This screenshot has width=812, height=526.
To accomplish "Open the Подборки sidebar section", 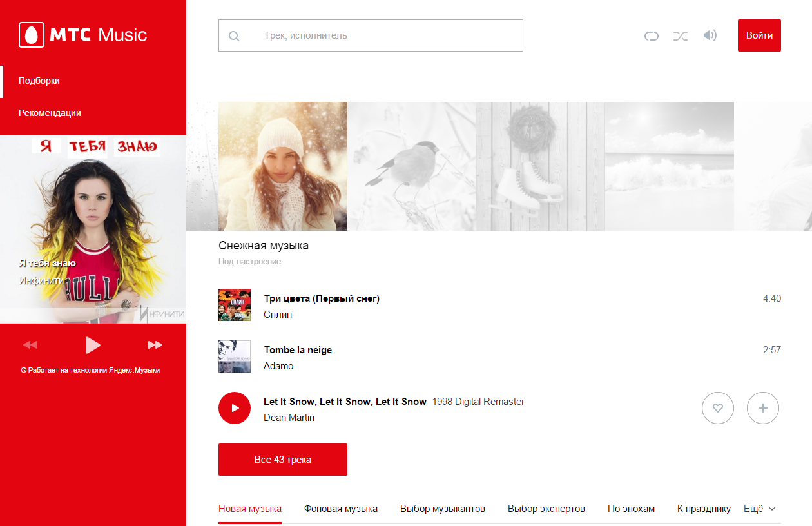I will pyautogui.click(x=39, y=81).
